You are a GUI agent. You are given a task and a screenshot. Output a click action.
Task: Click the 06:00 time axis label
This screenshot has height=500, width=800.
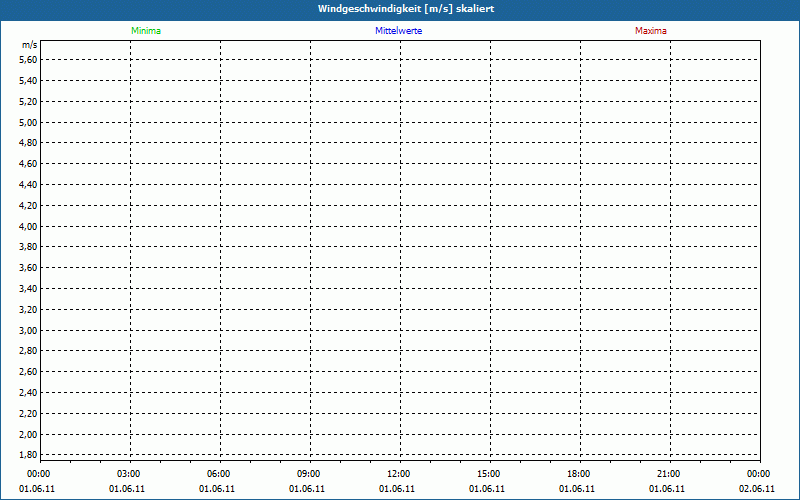click(x=219, y=474)
